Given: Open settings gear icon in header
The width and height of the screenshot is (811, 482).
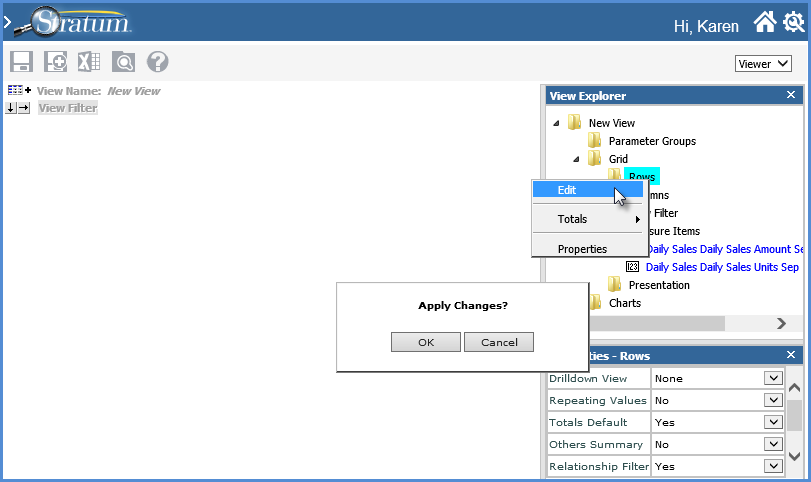Looking at the screenshot, I should click(x=793, y=22).
